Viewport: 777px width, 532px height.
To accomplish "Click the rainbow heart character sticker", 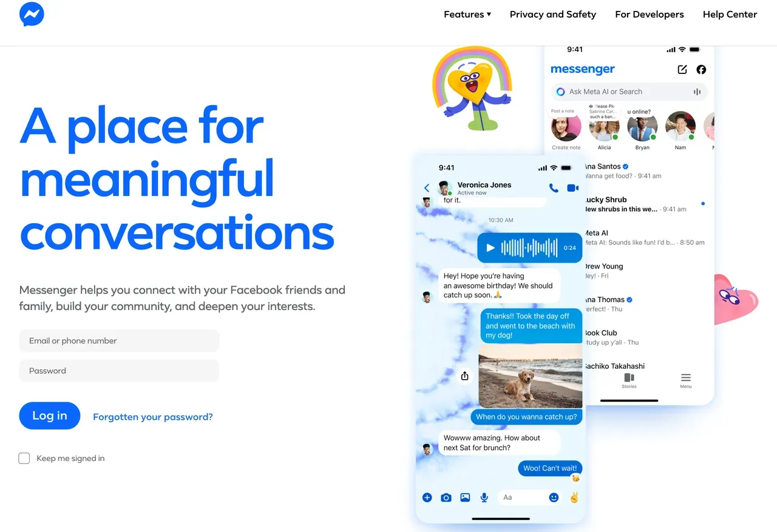I will (472, 89).
